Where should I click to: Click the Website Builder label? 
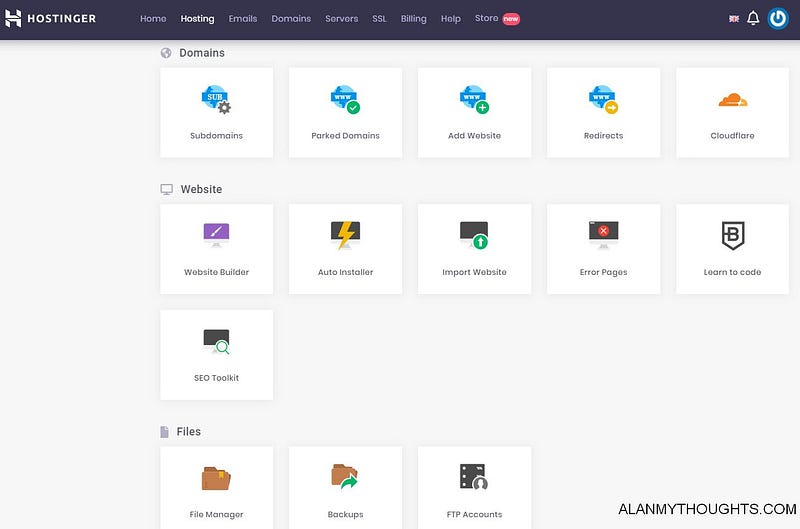(x=216, y=272)
